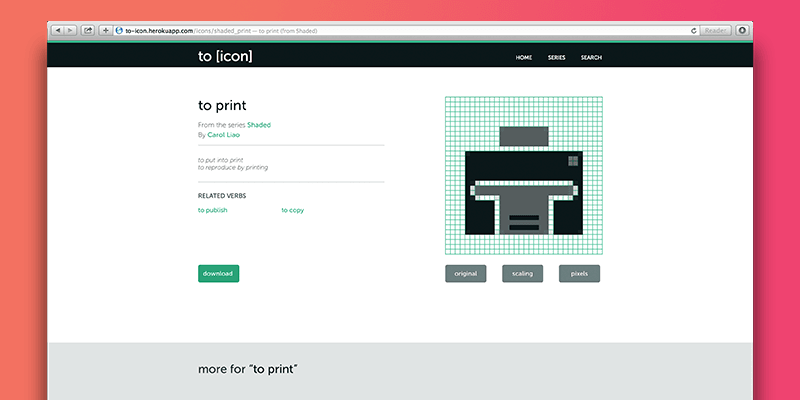Switch icon view to scaling
This screenshot has height=400, width=800.
point(522,273)
